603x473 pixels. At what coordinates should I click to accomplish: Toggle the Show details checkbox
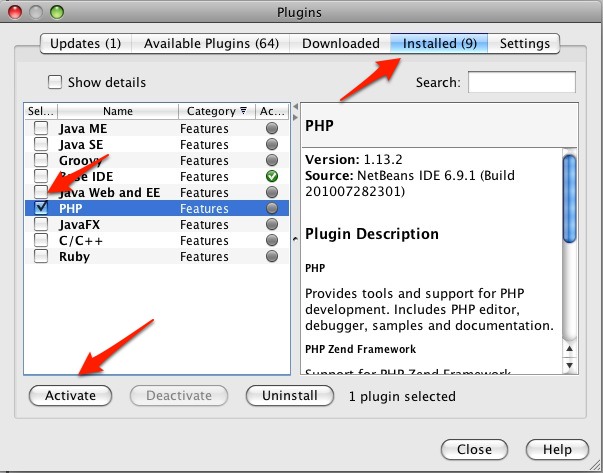[x=55, y=82]
